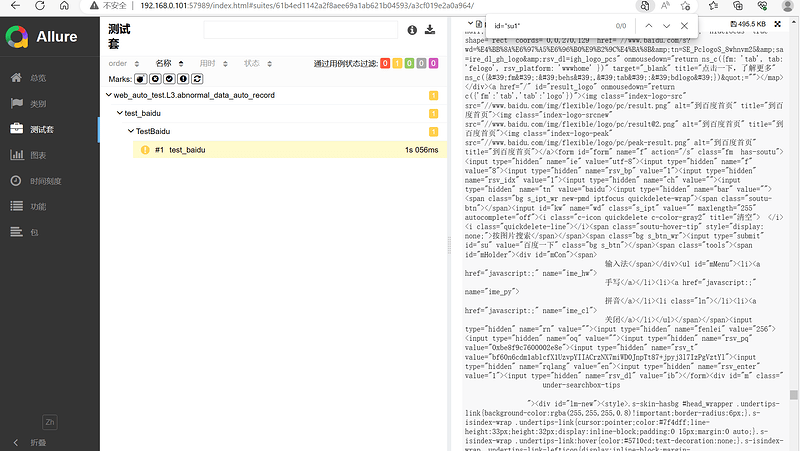Screen dimensions: 800x451
Task: Toggle the new-failed x-circle mark filter
Action: tap(155, 79)
